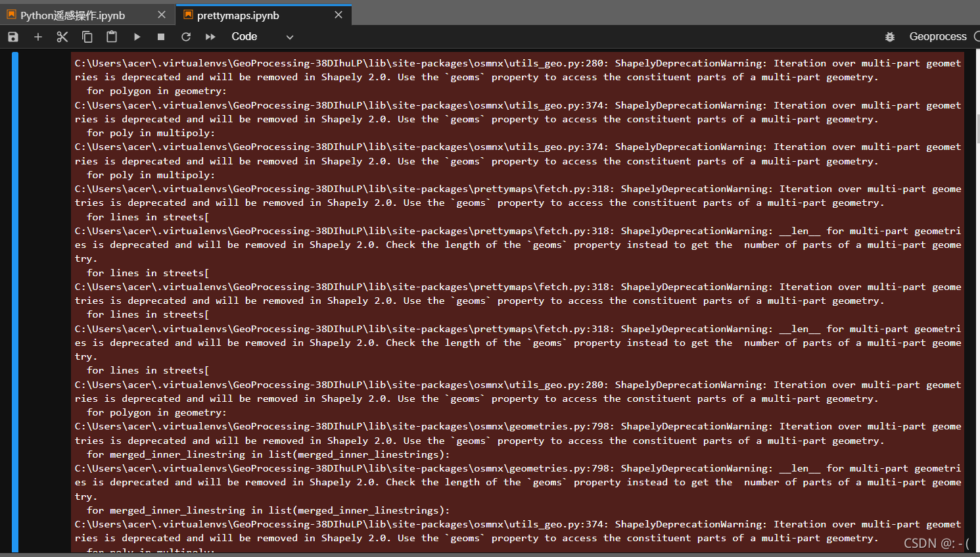Paste cells from clipboard icon
Image resolution: width=980 pixels, height=557 pixels.
pyautogui.click(x=112, y=37)
